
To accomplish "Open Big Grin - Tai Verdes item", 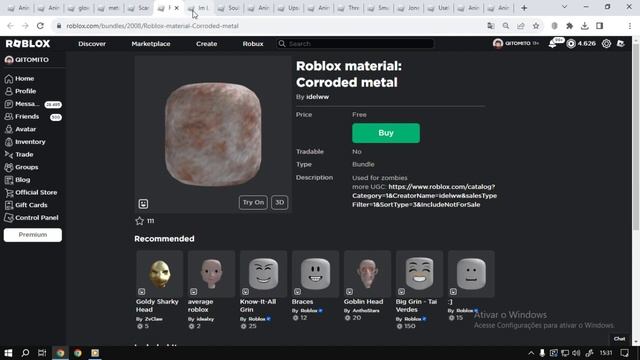I will (x=419, y=290).
